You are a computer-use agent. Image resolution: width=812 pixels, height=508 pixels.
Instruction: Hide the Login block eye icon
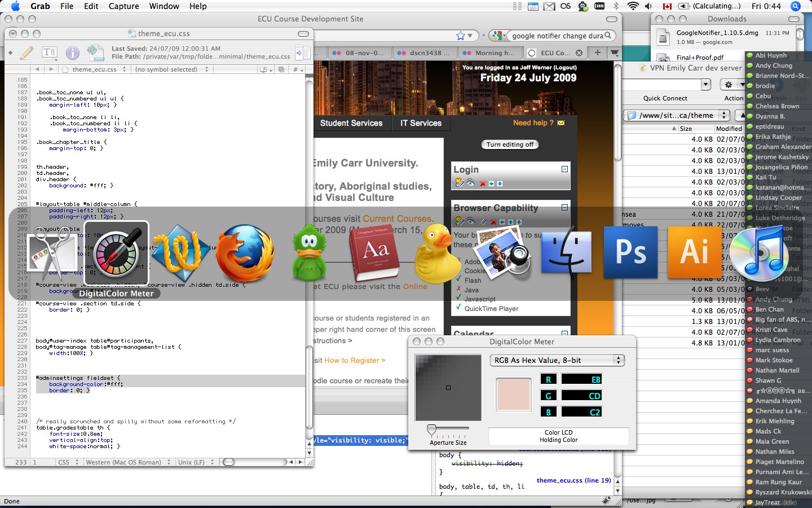471,183
